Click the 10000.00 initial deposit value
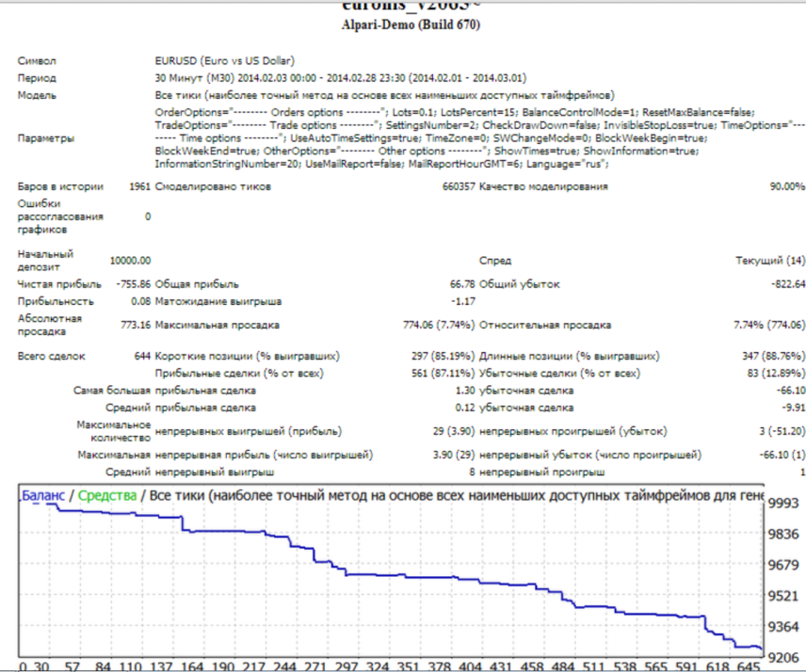The image size is (806, 672). 130,261
